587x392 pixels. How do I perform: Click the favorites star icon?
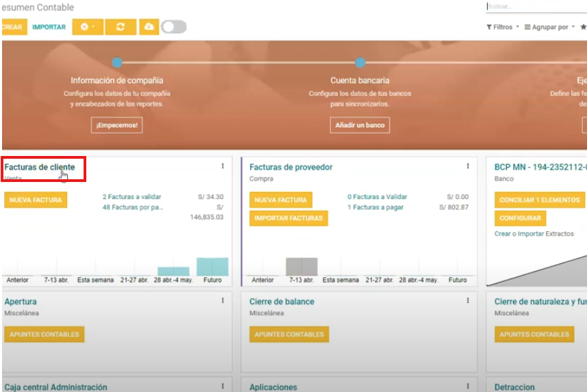coord(583,27)
